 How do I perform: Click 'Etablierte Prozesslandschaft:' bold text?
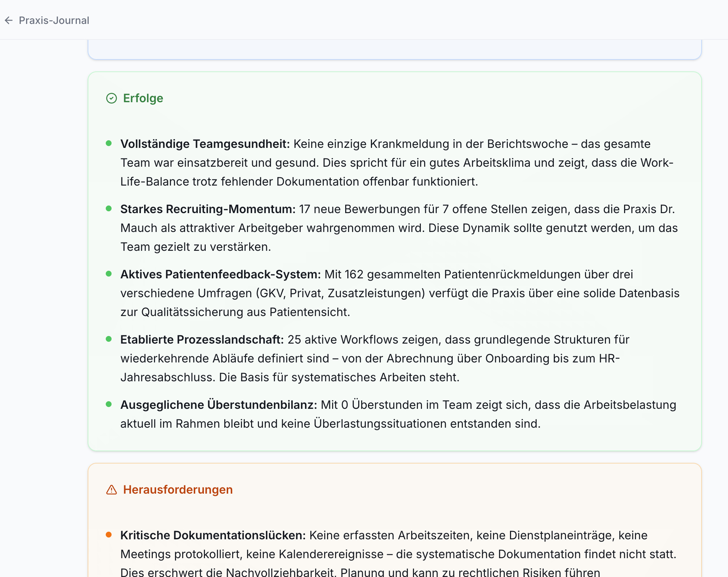(x=202, y=340)
